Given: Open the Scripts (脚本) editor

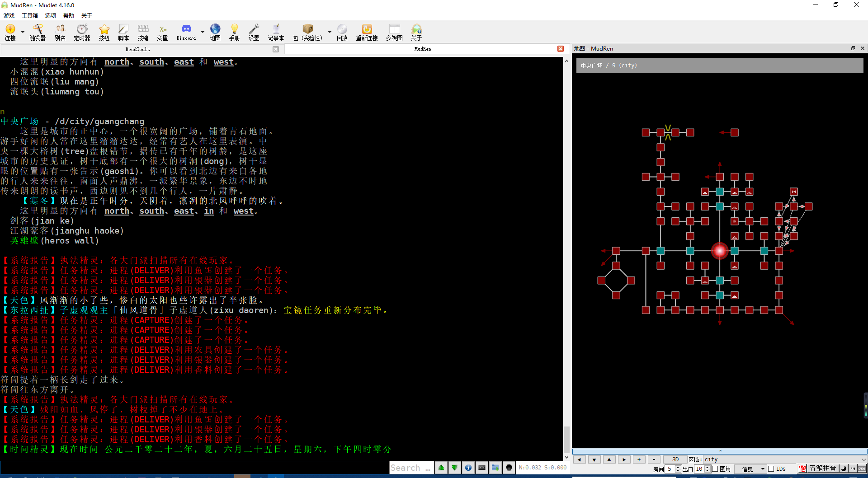Looking at the screenshot, I should click(x=123, y=33).
